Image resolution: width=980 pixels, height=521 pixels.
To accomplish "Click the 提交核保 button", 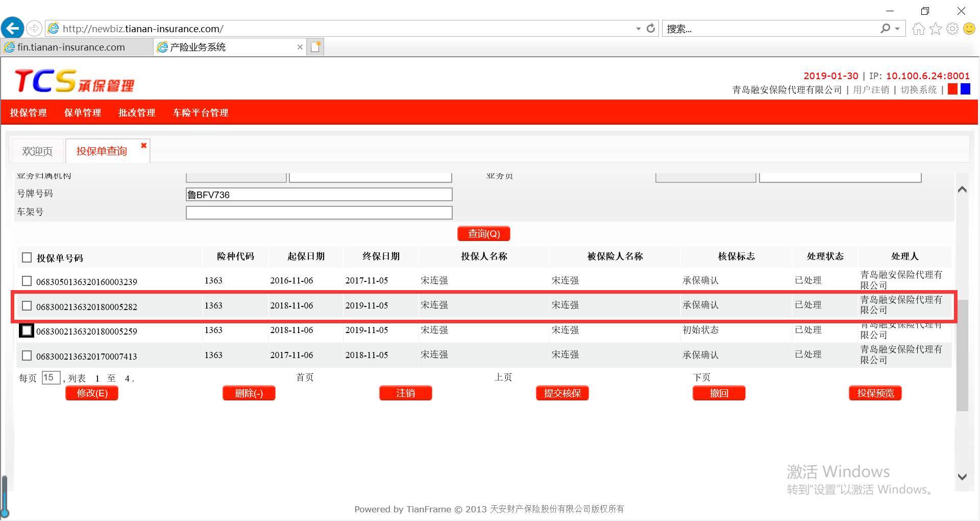I will click(x=562, y=393).
